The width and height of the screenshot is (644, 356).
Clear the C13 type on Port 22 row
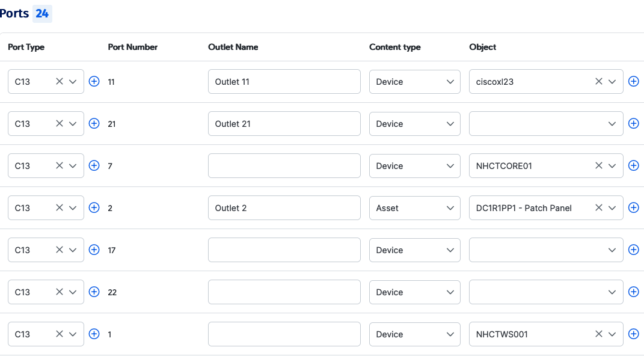(x=60, y=292)
